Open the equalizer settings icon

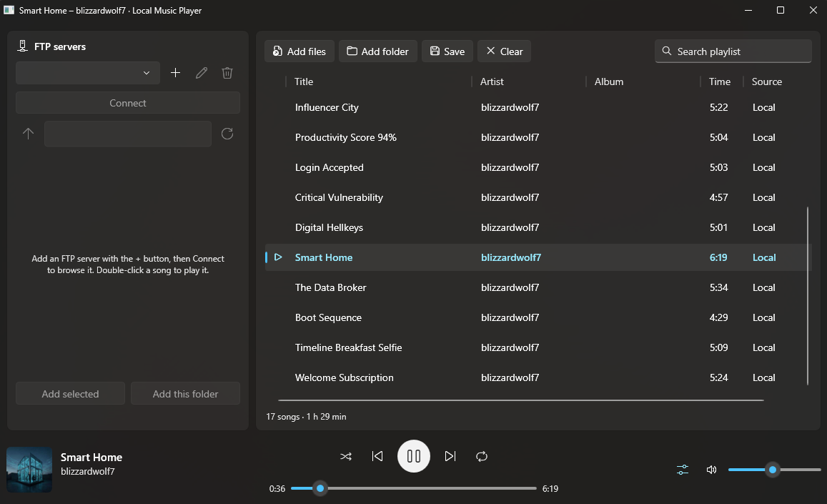[x=683, y=470]
